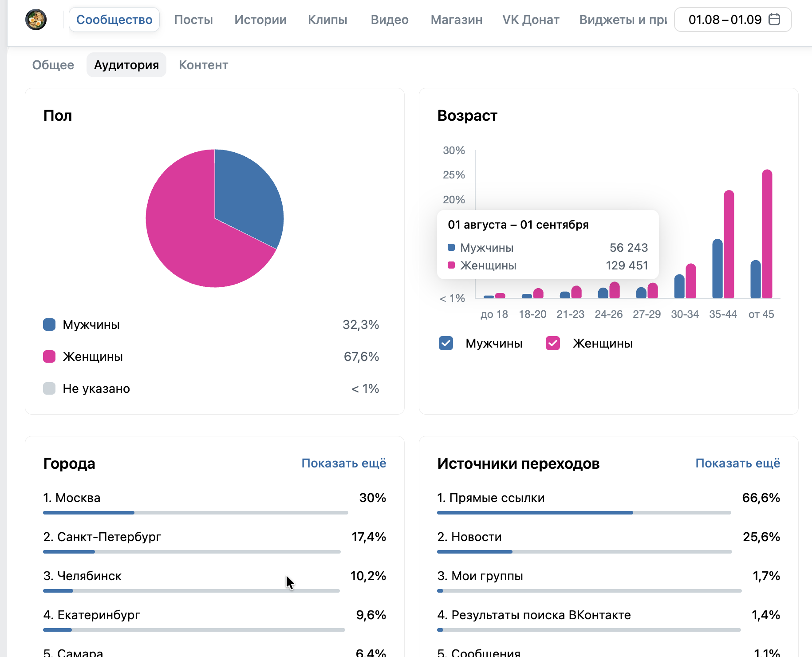The width and height of the screenshot is (812, 657).
Task: Select the Магазин tab
Action: point(457,20)
